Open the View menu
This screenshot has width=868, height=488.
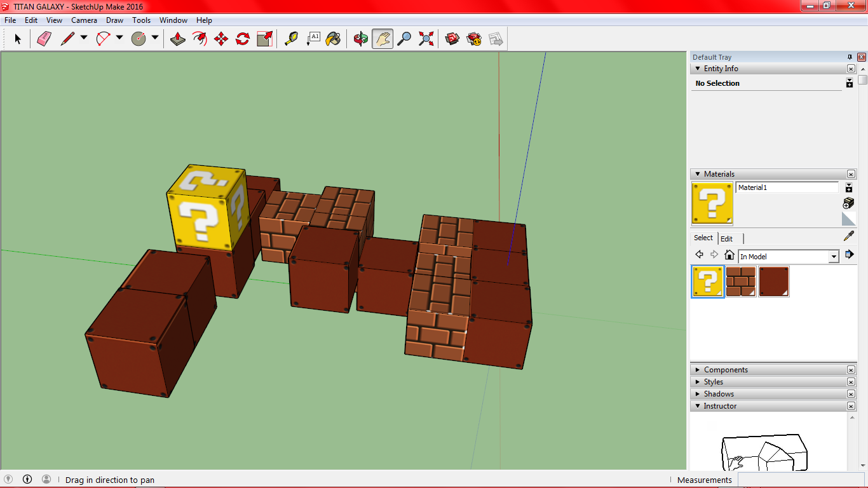pos(54,20)
